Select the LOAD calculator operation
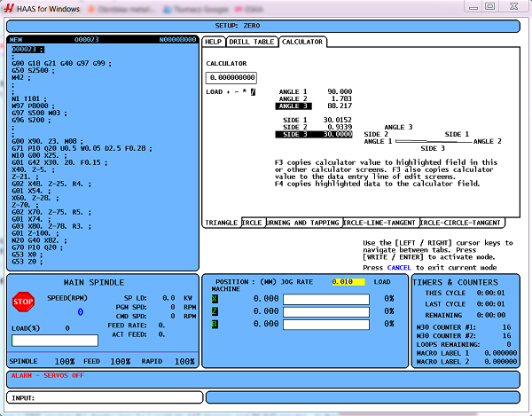The height and width of the screenshot is (416, 532). (x=214, y=92)
